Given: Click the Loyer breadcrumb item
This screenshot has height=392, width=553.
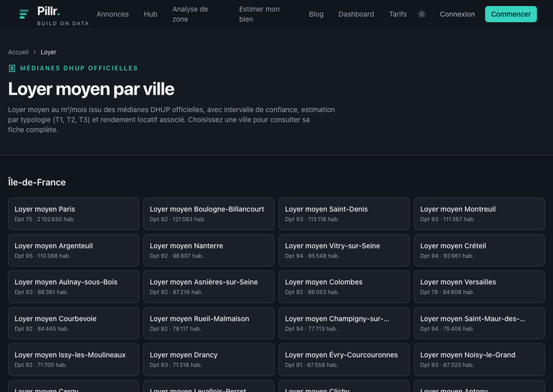Looking at the screenshot, I should (x=48, y=53).
